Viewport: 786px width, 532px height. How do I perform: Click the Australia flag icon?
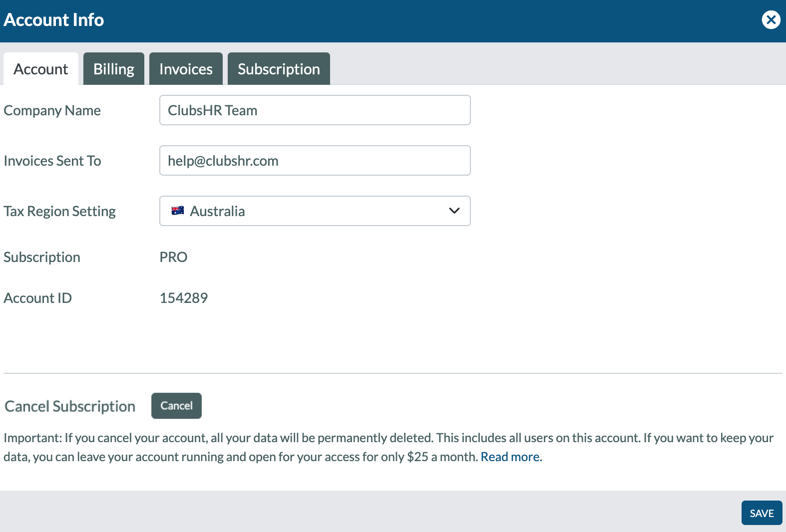coord(177,211)
